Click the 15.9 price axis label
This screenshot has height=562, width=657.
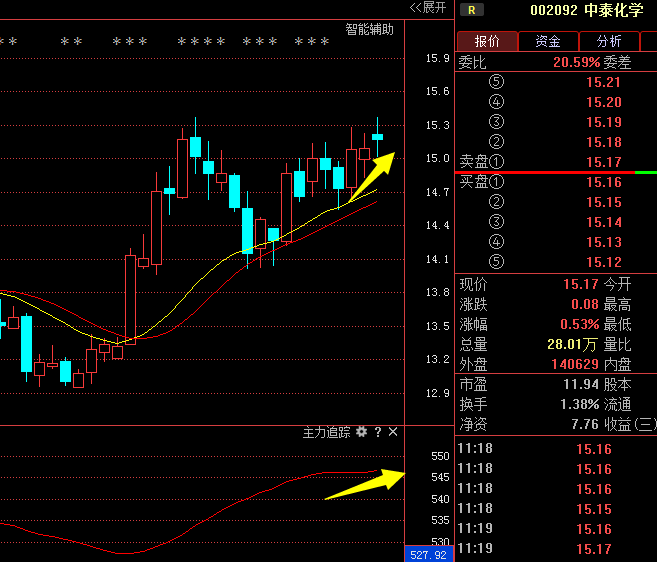click(x=437, y=58)
